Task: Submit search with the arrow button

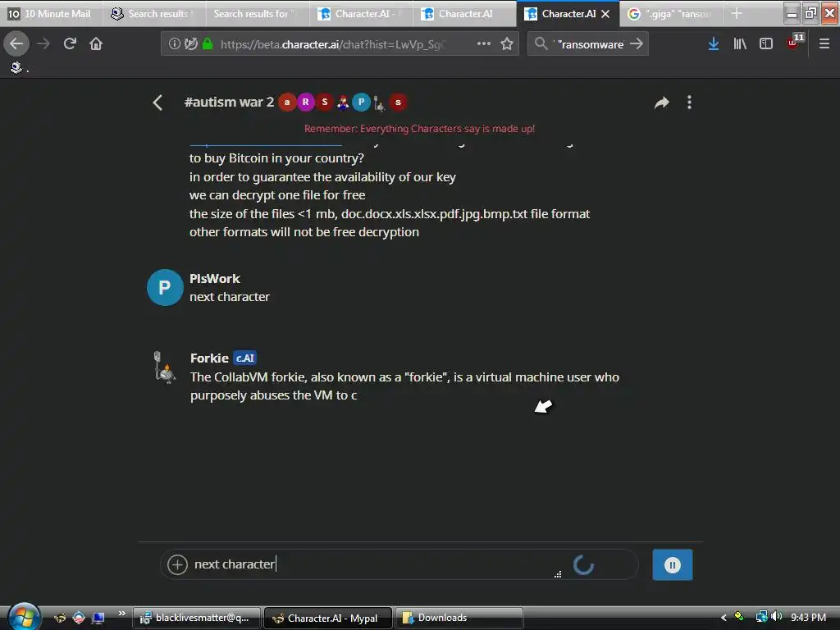Action: [637, 44]
